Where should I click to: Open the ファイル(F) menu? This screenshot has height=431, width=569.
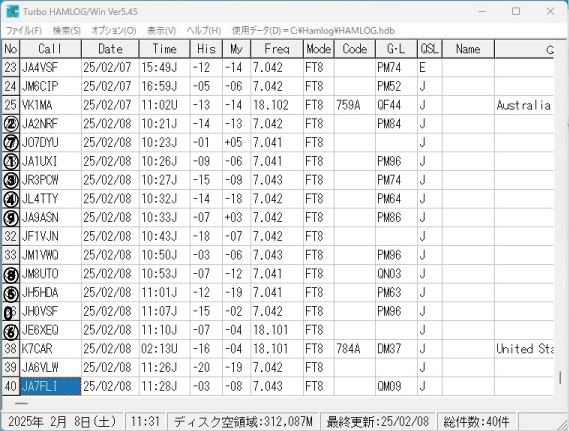[x=24, y=31]
